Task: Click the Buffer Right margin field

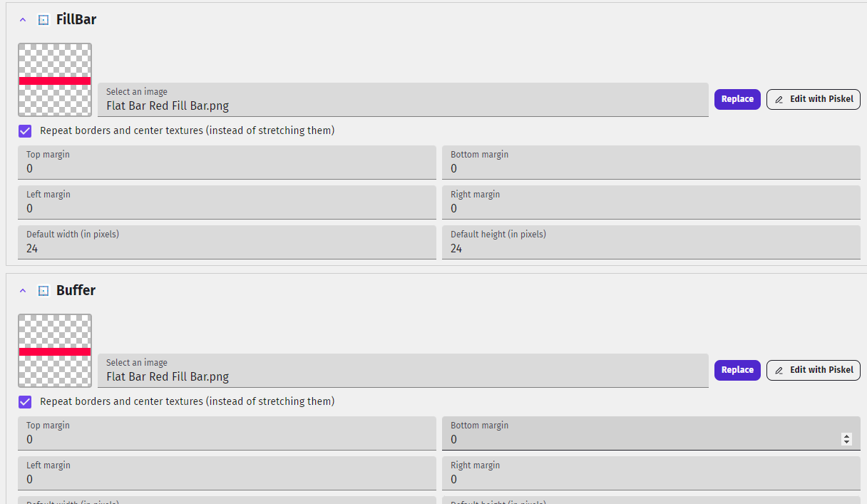Action: 651,473
